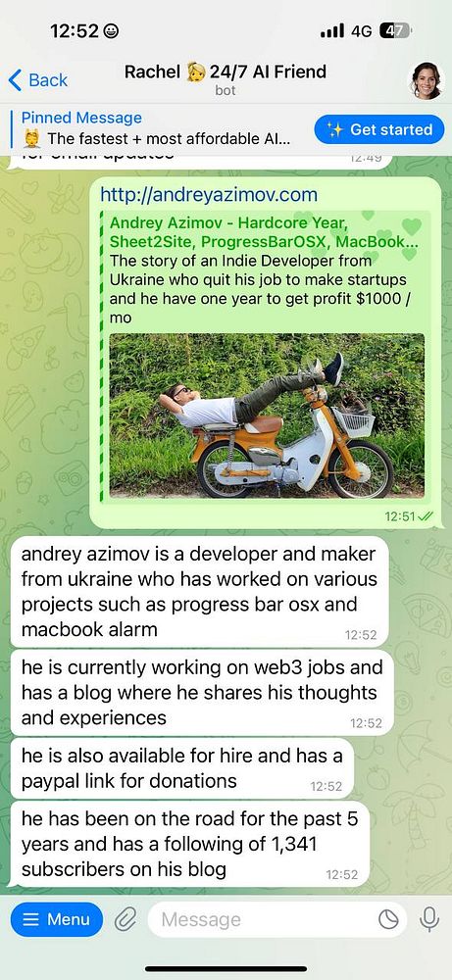Open the sticker panel icon in message field
Viewport: 452px width, 980px height.
[389, 919]
